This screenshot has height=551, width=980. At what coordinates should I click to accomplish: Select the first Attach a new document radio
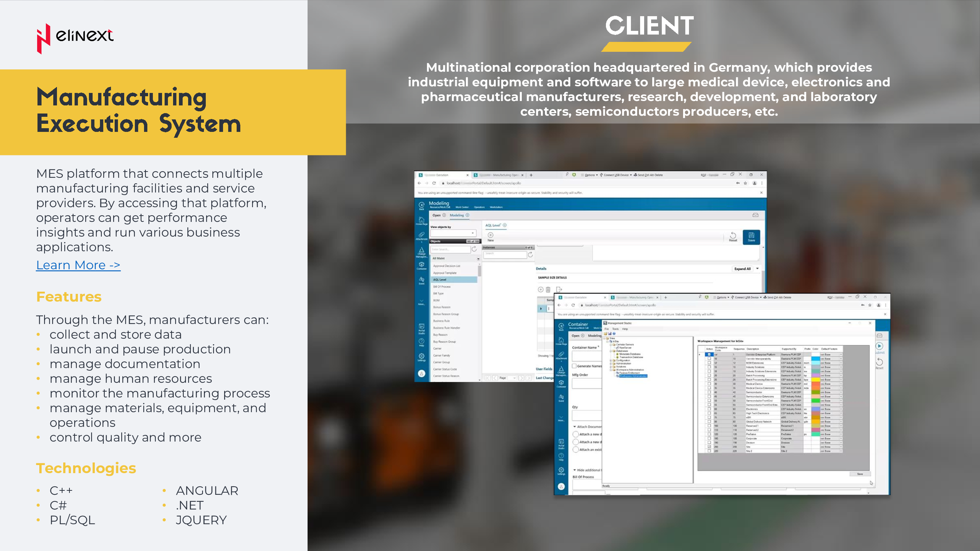[576, 434]
